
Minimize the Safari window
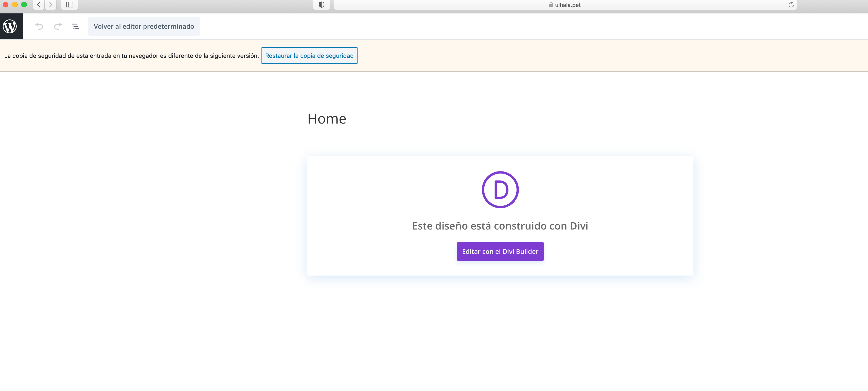(x=15, y=5)
